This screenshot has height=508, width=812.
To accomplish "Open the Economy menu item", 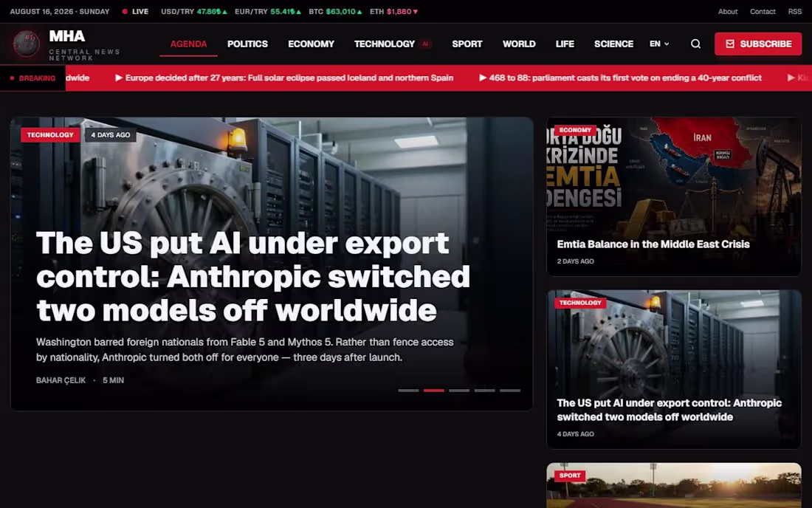I will pyautogui.click(x=312, y=44).
